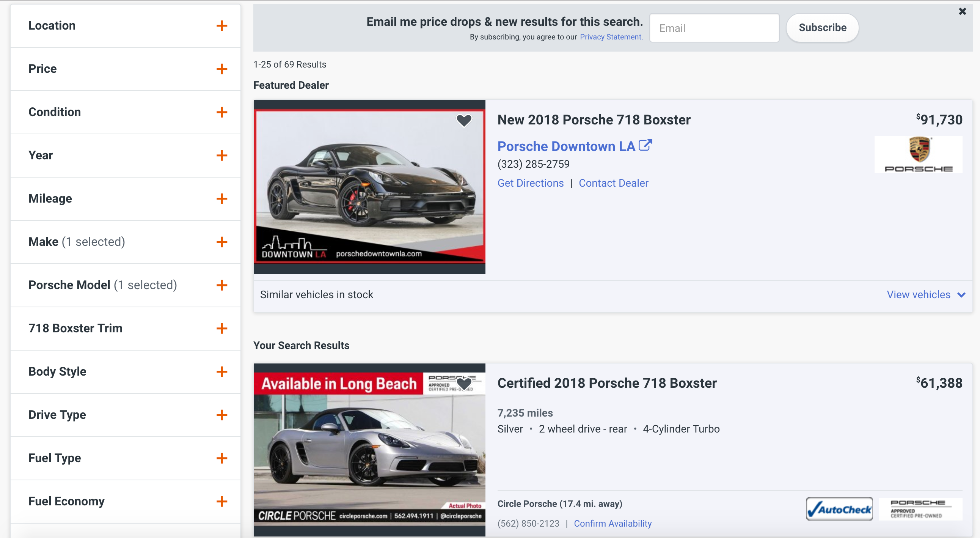The width and height of the screenshot is (980, 538).
Task: Select the Year filter label
Action: pyautogui.click(x=41, y=155)
